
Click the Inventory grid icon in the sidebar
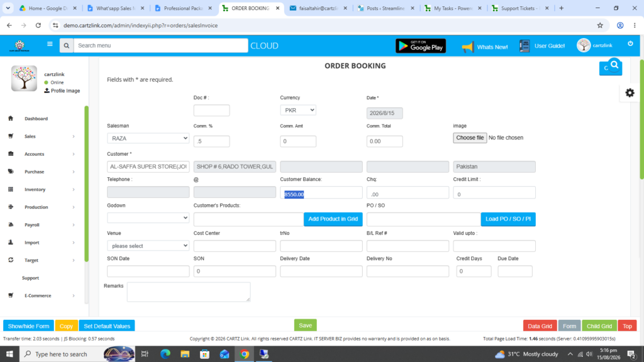(11, 189)
